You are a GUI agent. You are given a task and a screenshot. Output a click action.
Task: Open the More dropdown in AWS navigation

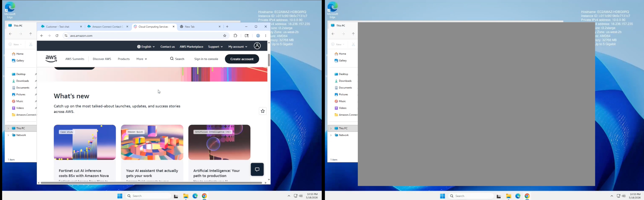coord(142,59)
